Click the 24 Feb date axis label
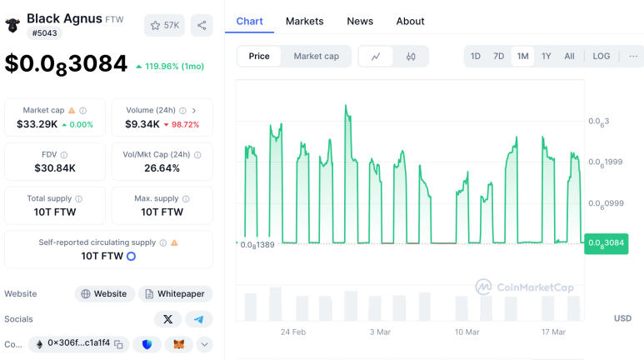Image resolution: width=644 pixels, height=360 pixels. [293, 332]
